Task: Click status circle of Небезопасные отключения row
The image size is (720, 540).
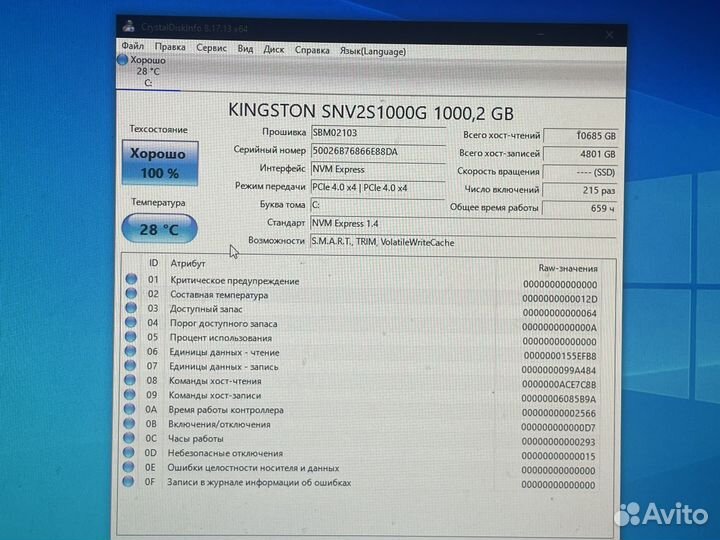Action: [129, 452]
